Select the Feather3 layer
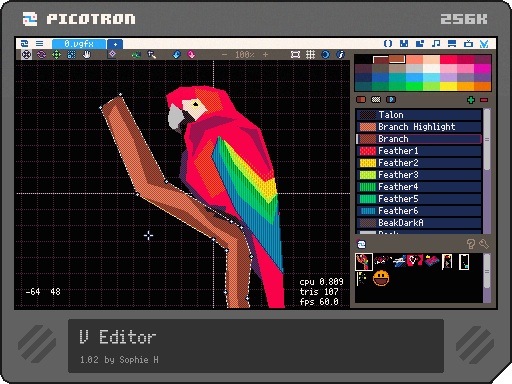This screenshot has width=512, height=384. tap(419, 175)
